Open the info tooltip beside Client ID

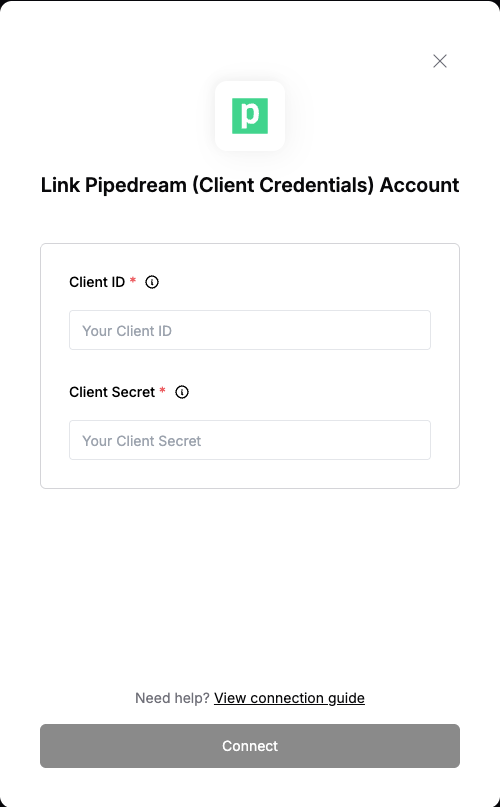152,282
